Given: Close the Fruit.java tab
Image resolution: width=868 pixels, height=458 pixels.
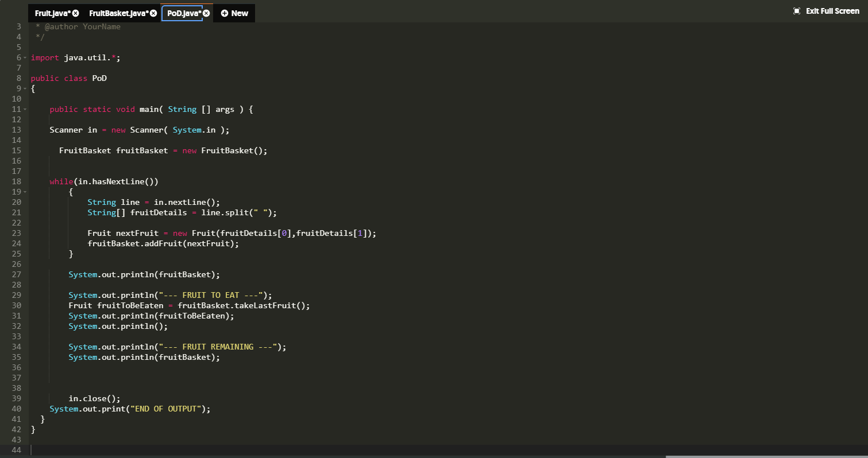Looking at the screenshot, I should click(75, 13).
